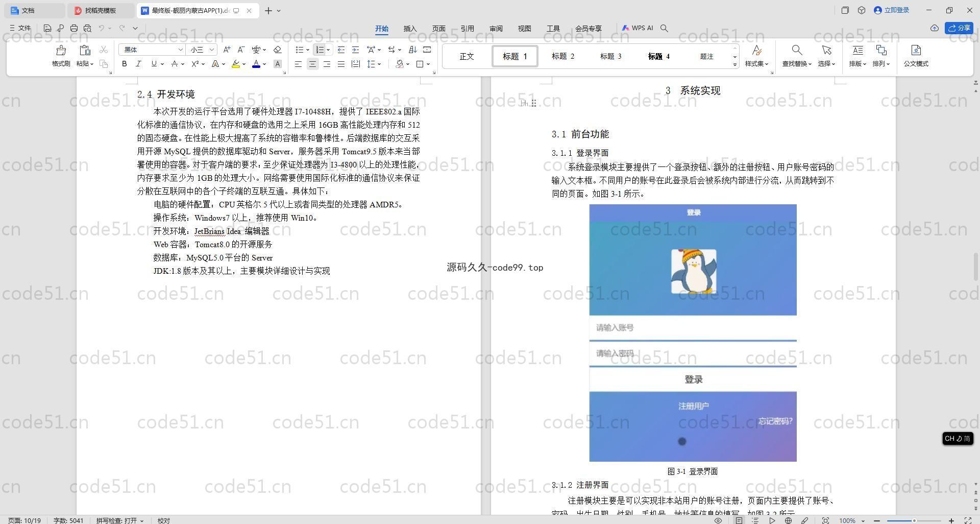980x524 pixels.
Task: Toggle eye protection mode in status bar
Action: [718, 520]
